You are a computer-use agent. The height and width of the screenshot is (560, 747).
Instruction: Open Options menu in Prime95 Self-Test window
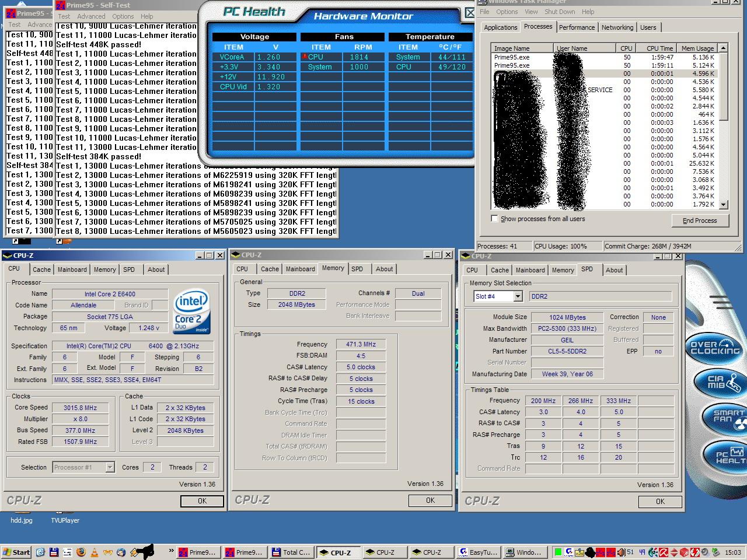[x=123, y=16]
